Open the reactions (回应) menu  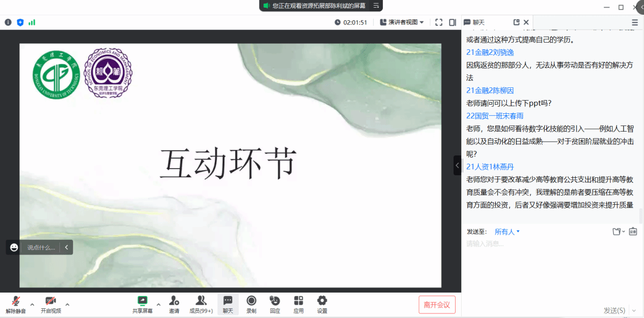(x=275, y=304)
